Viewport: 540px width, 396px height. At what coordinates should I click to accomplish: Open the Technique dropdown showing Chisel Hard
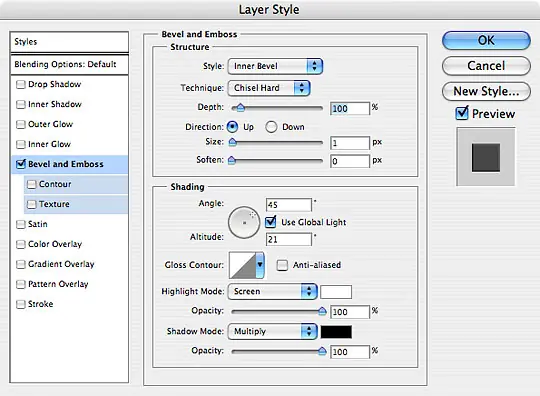(x=269, y=88)
